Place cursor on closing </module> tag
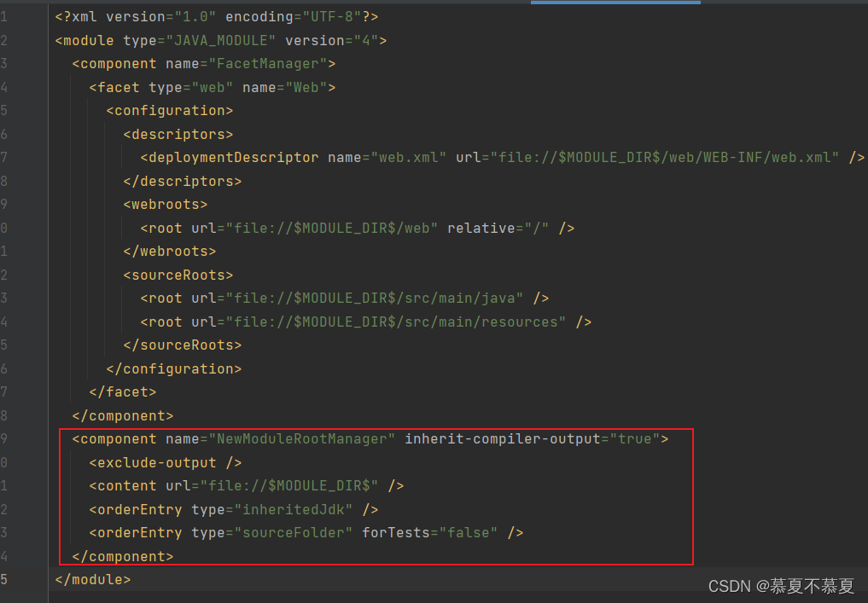Viewport: 868px width, 603px height. click(93, 580)
